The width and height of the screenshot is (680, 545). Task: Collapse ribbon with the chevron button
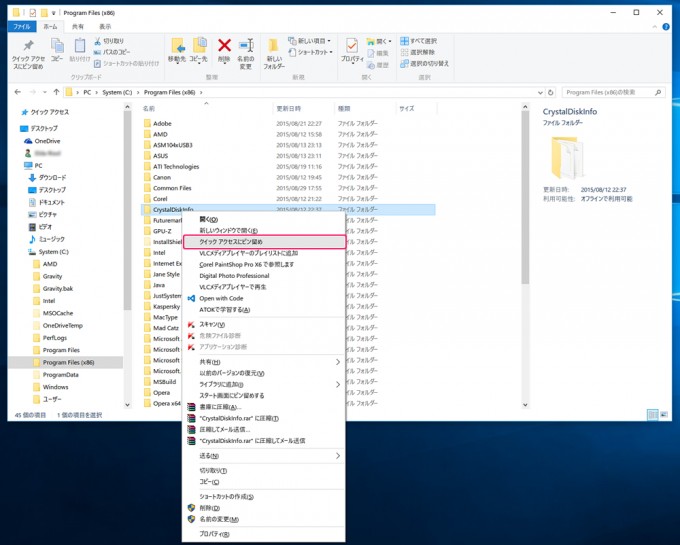[x=655, y=27]
